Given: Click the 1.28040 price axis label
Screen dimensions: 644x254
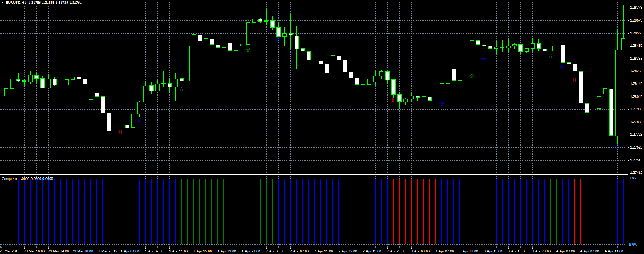Looking at the screenshot, I should (637, 97).
